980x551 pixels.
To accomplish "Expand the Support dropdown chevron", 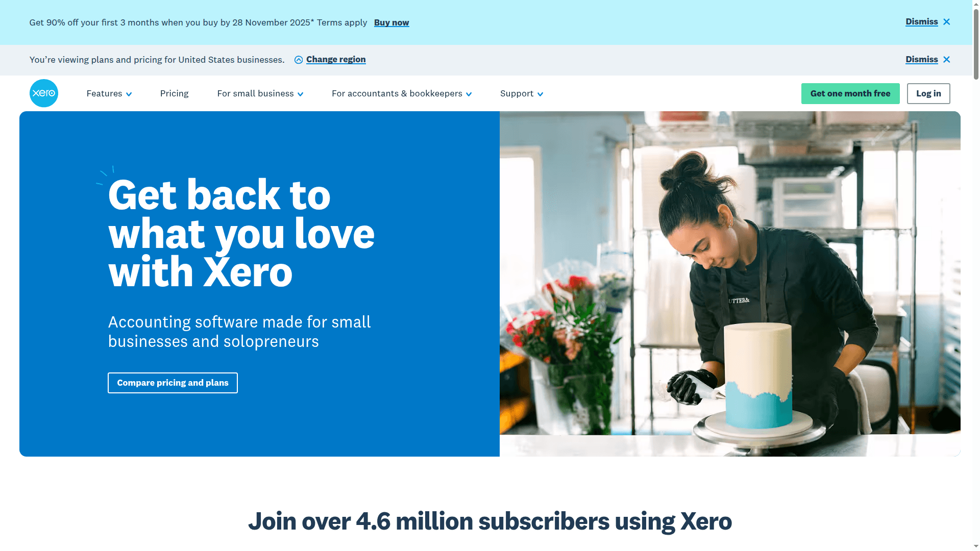I will point(541,94).
